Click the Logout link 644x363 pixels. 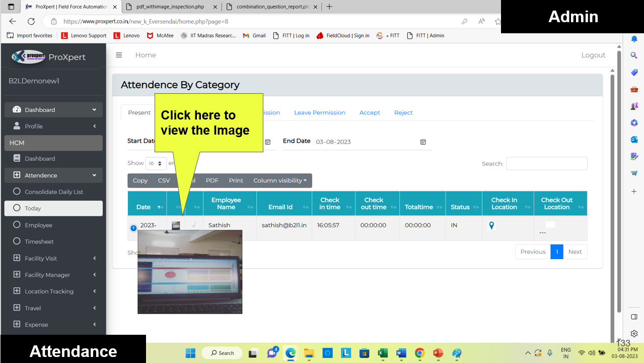click(593, 55)
